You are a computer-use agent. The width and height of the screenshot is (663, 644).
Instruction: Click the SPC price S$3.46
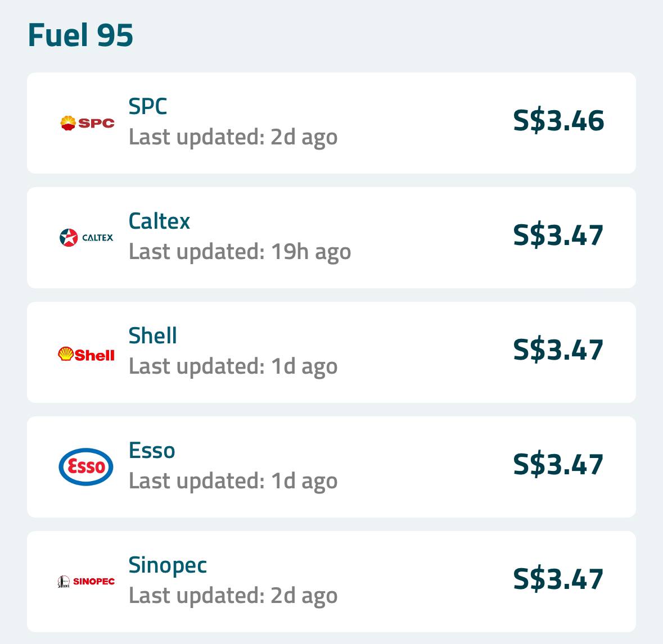click(x=558, y=121)
